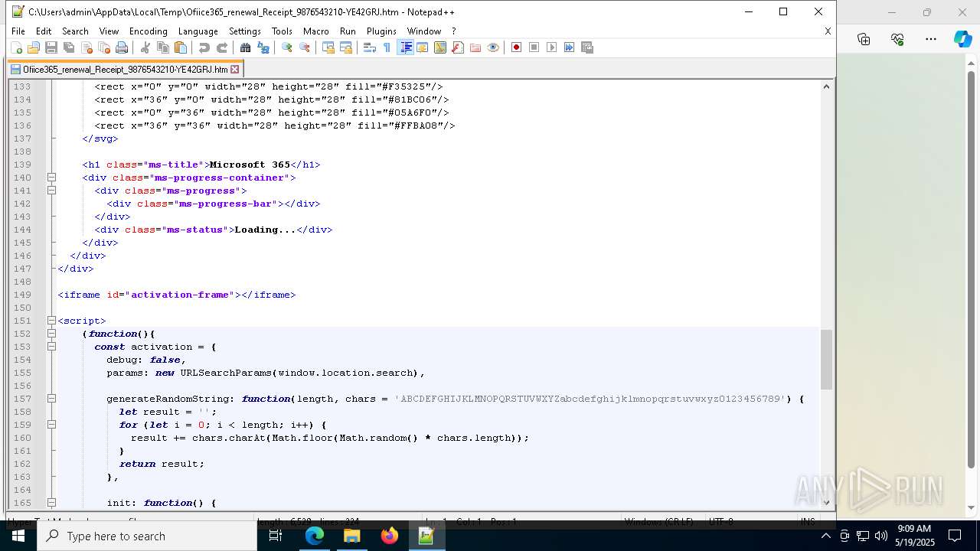Viewport: 980px width, 551px height.
Task: Click the 'Loading...' text on line 144
Action: pos(265,230)
